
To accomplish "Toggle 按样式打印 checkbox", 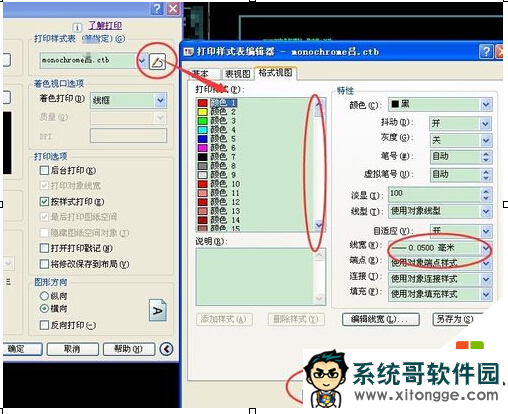I will click(44, 201).
